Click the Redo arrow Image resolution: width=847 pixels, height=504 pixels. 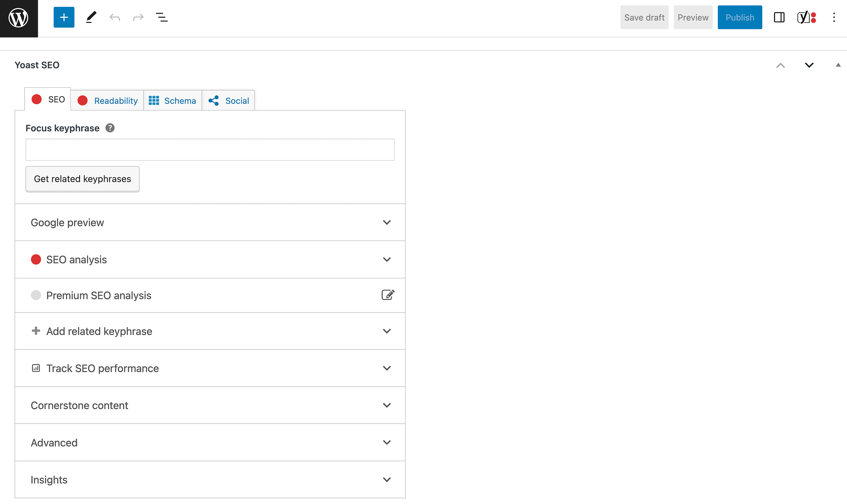(138, 17)
